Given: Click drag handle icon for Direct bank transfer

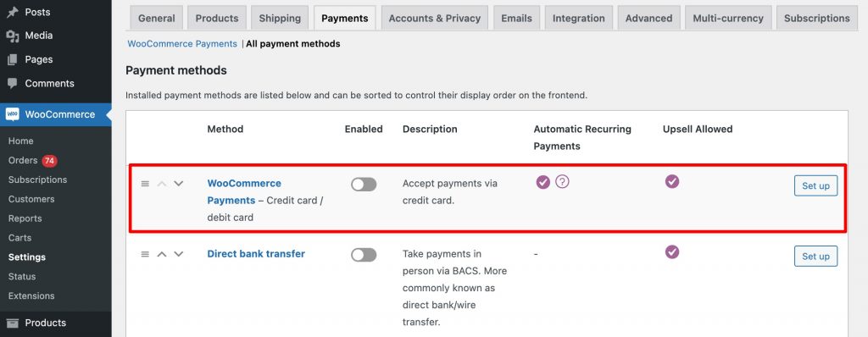Looking at the screenshot, I should pyautogui.click(x=145, y=254).
